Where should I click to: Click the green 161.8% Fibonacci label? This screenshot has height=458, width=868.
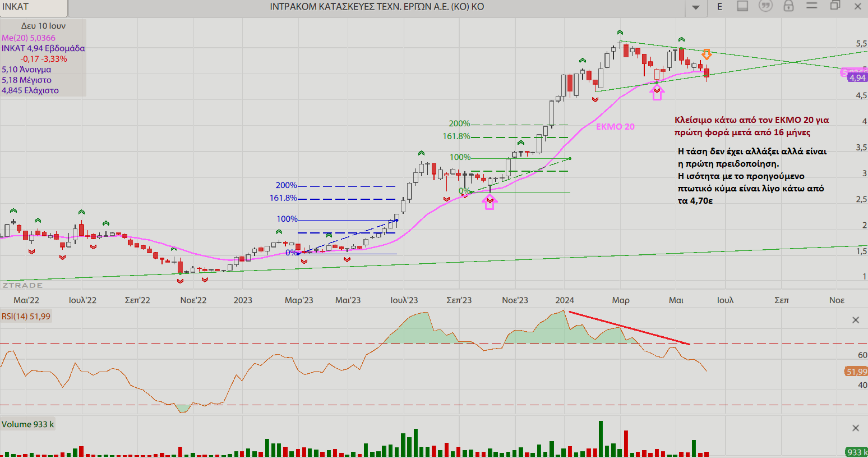pyautogui.click(x=456, y=136)
